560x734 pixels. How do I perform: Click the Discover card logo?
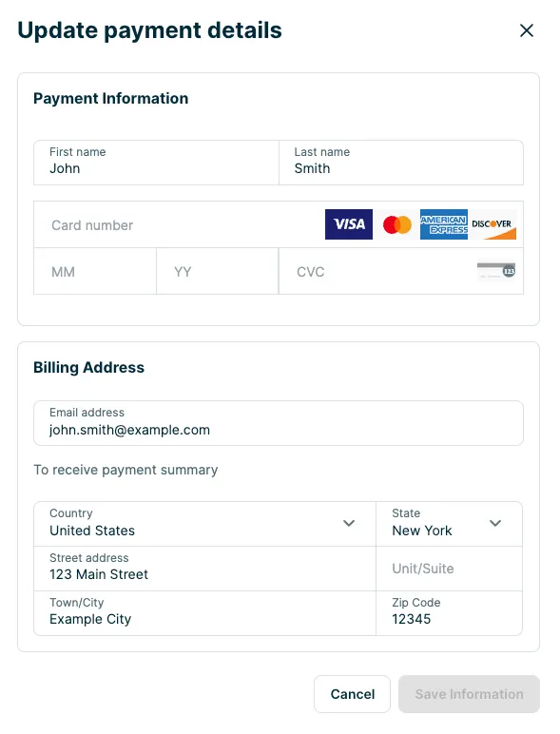pos(492,224)
